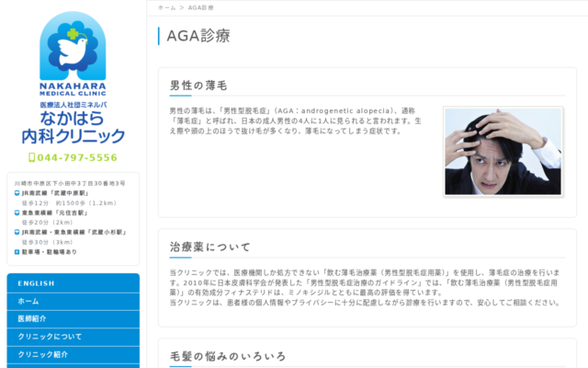Click the なかはら内科クリニック clinic name
The height and width of the screenshot is (368, 588).
pyautogui.click(x=73, y=128)
